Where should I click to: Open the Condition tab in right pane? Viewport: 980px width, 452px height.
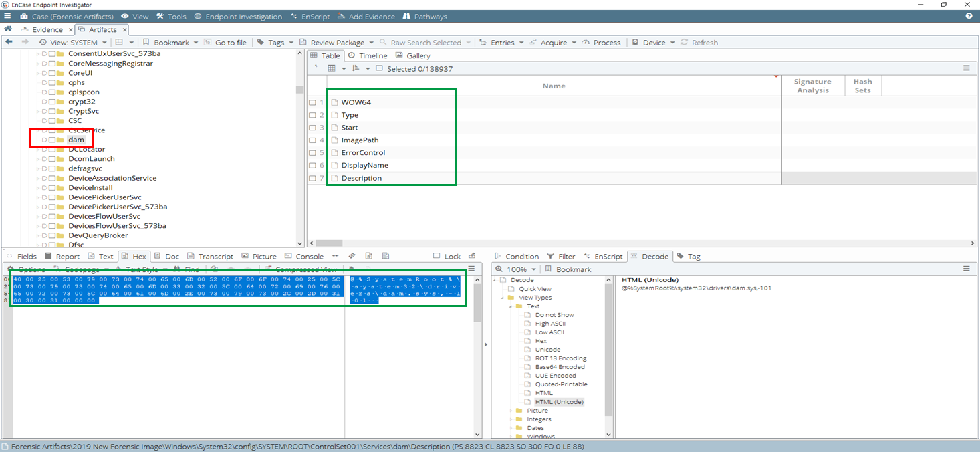point(516,256)
